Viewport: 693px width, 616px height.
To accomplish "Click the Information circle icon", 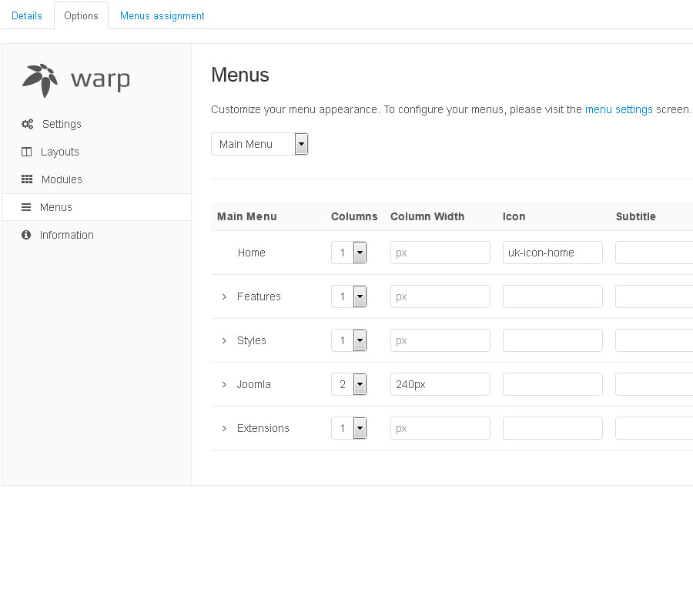I will click(x=26, y=235).
